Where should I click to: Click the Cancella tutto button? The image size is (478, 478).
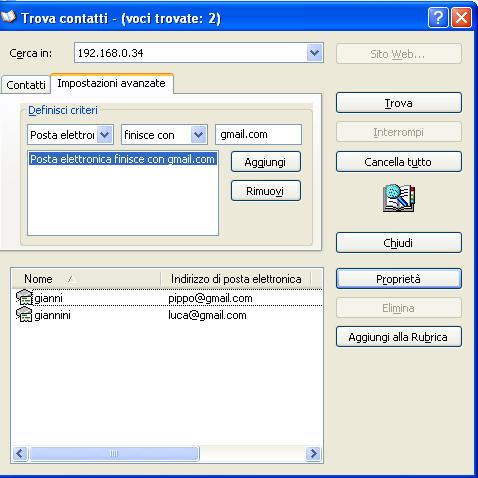pyautogui.click(x=399, y=162)
